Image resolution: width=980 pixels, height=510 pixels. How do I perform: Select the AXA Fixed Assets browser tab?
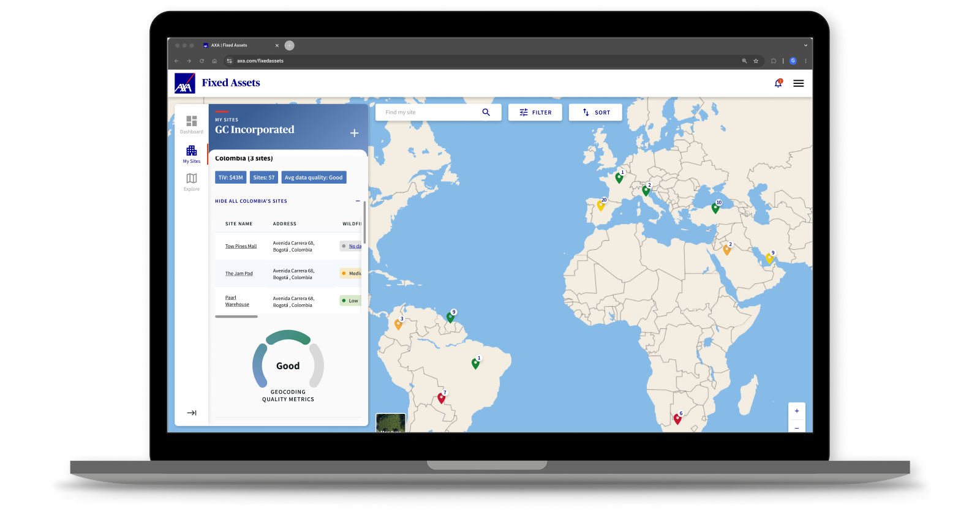pyautogui.click(x=236, y=45)
